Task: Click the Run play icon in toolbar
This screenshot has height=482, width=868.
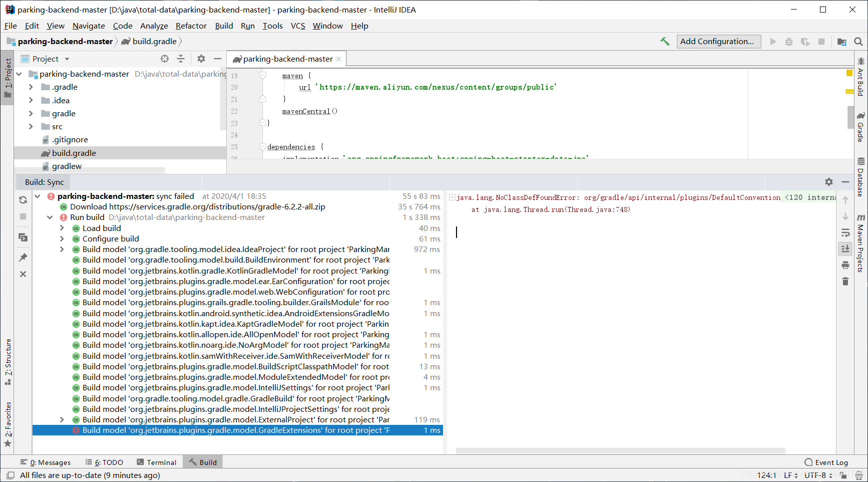Action: coord(773,42)
